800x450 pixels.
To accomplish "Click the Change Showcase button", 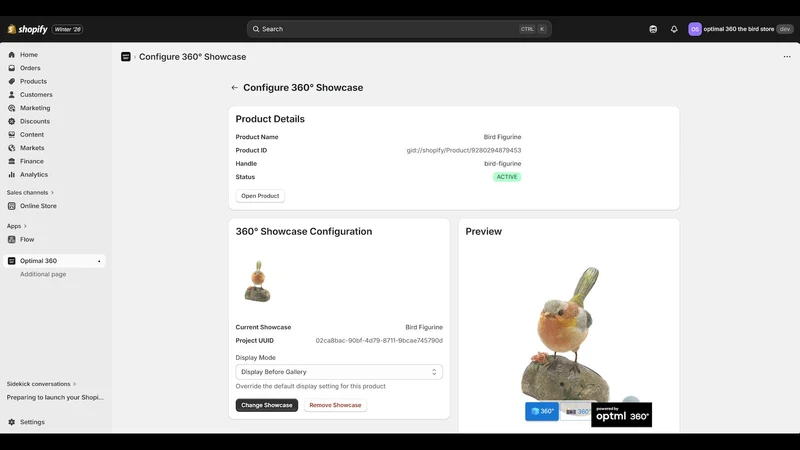I will (267, 405).
